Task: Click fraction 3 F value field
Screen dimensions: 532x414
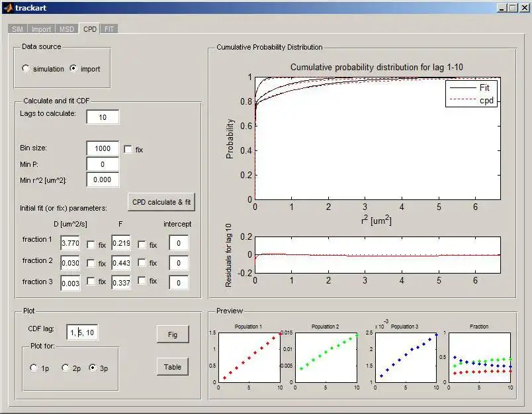Action: 121,283
